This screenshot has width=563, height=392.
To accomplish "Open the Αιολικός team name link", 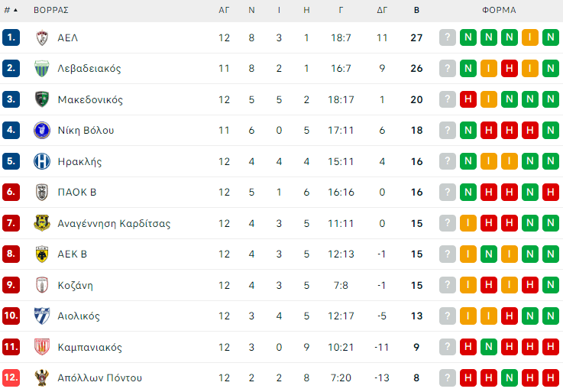I will 79,316.
